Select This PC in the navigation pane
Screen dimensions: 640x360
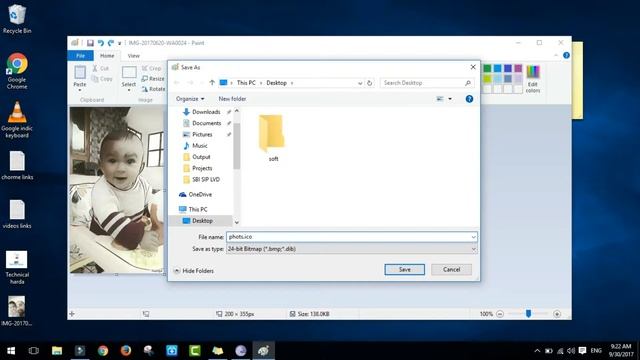click(193, 209)
